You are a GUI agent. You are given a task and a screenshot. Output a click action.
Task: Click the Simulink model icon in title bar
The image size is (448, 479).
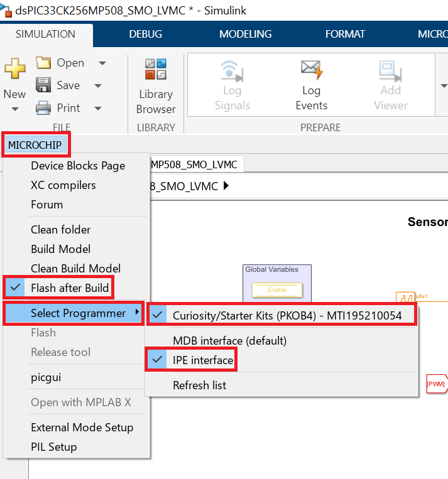pyautogui.click(x=6, y=11)
